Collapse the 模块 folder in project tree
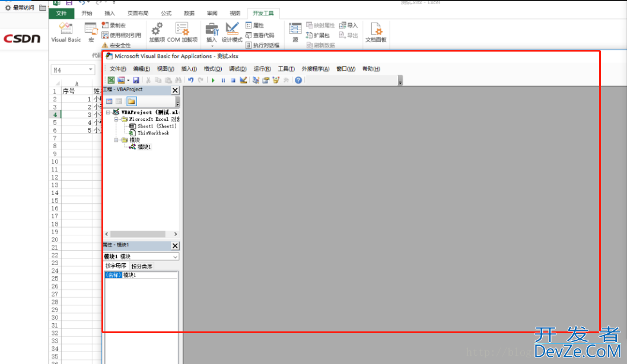627x364 pixels. click(116, 140)
